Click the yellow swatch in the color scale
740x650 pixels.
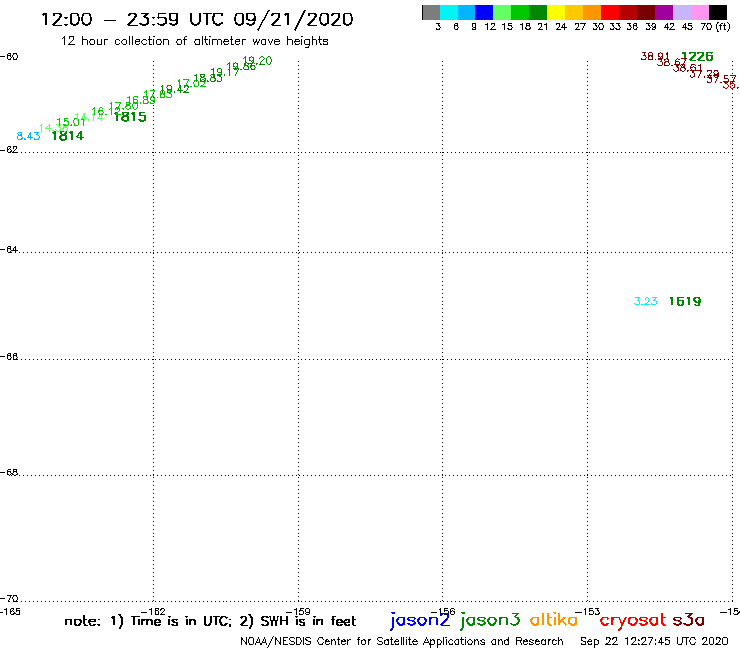(x=556, y=12)
